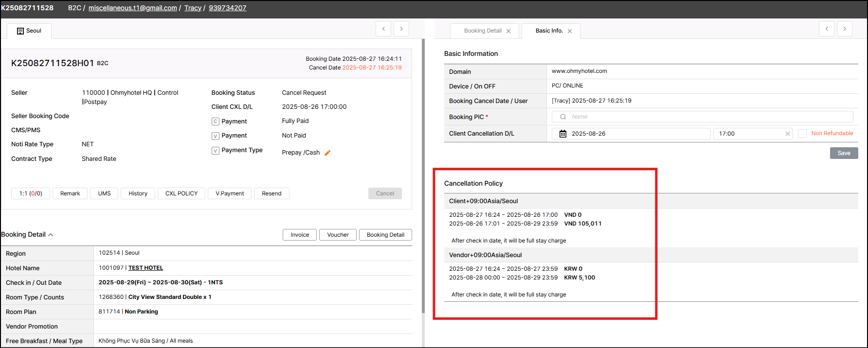
Task: Close the Basic Info. tab
Action: click(x=570, y=31)
